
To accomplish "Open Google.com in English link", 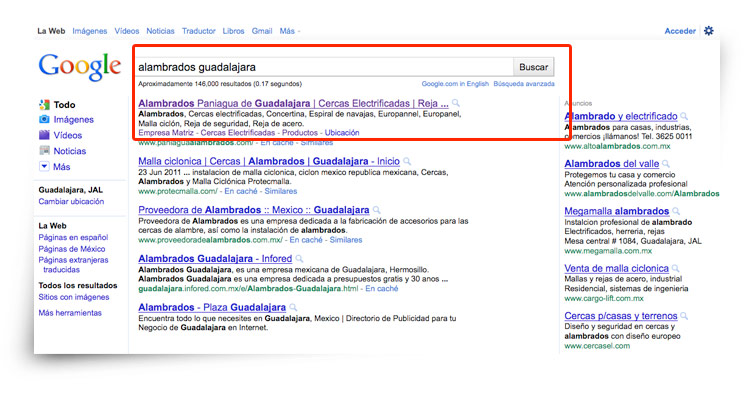I will (455, 84).
